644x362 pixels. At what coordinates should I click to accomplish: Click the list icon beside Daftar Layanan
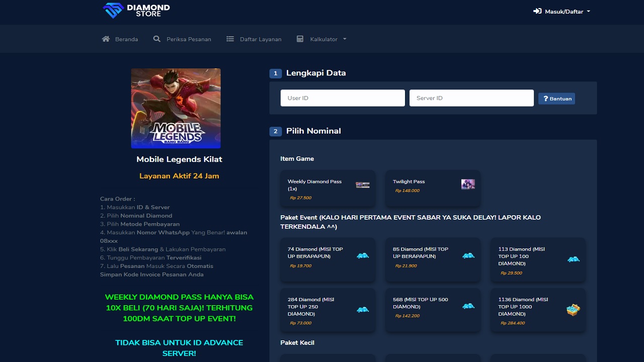[230, 38]
